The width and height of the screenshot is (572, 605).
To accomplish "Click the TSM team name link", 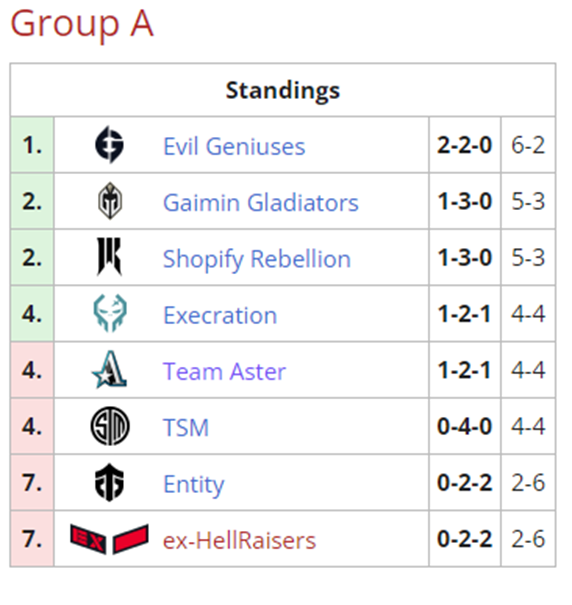I will coord(186,428).
